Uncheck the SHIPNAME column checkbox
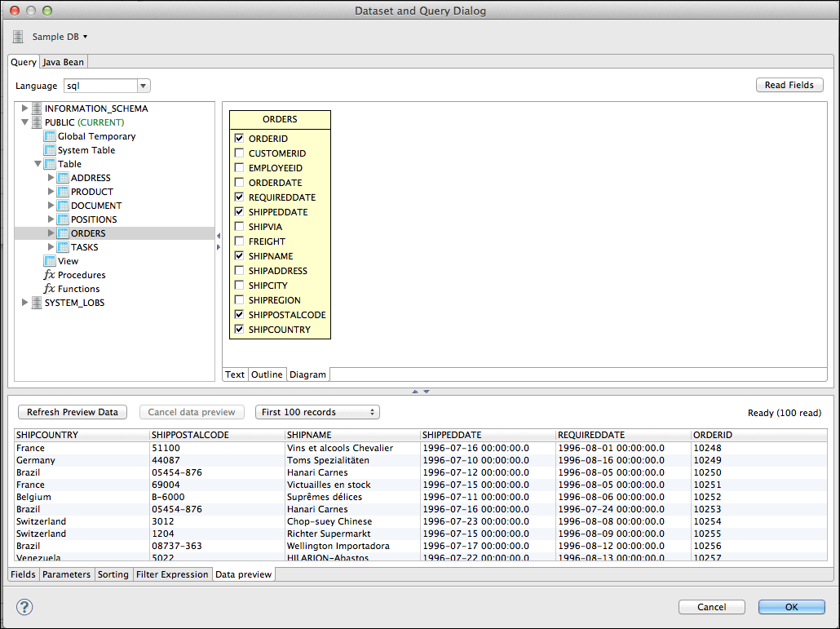Screen dimensions: 840x629 (240, 255)
